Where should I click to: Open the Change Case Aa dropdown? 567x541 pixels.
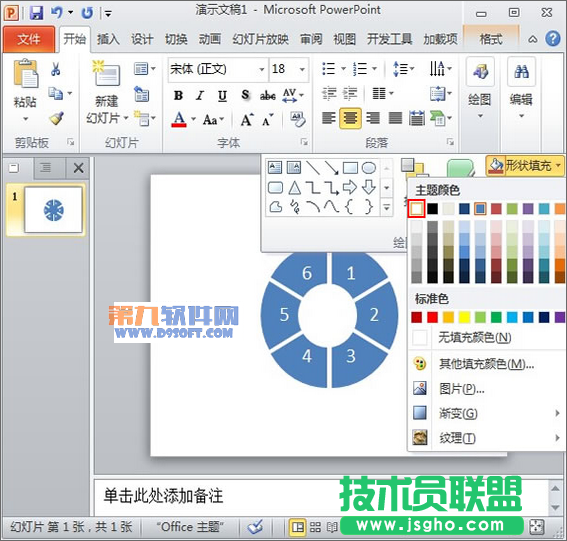coord(213,119)
